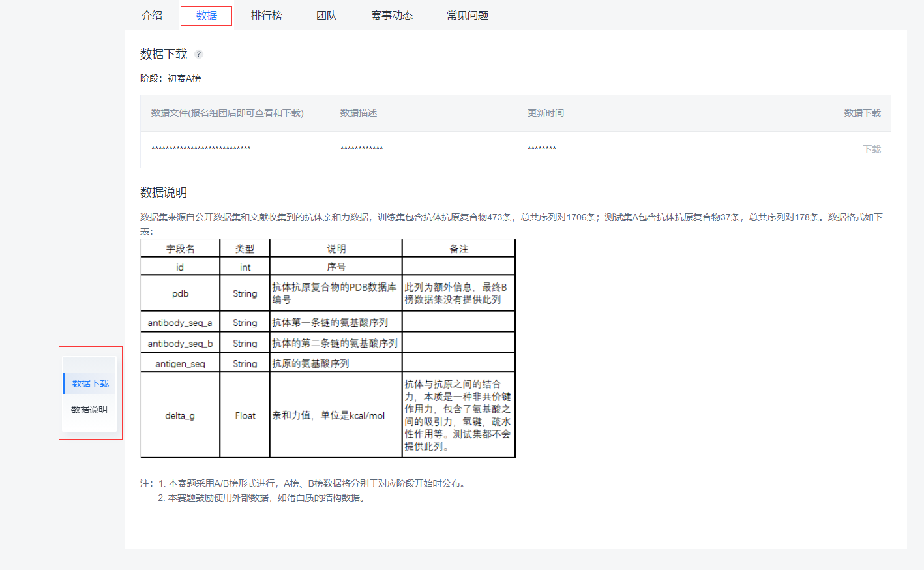This screenshot has height=570, width=924.
Task: Click the 类型 header cell
Action: 245,248
